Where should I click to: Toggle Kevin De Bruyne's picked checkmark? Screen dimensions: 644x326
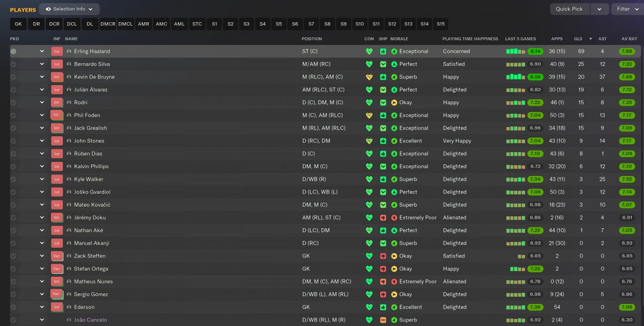click(x=14, y=77)
